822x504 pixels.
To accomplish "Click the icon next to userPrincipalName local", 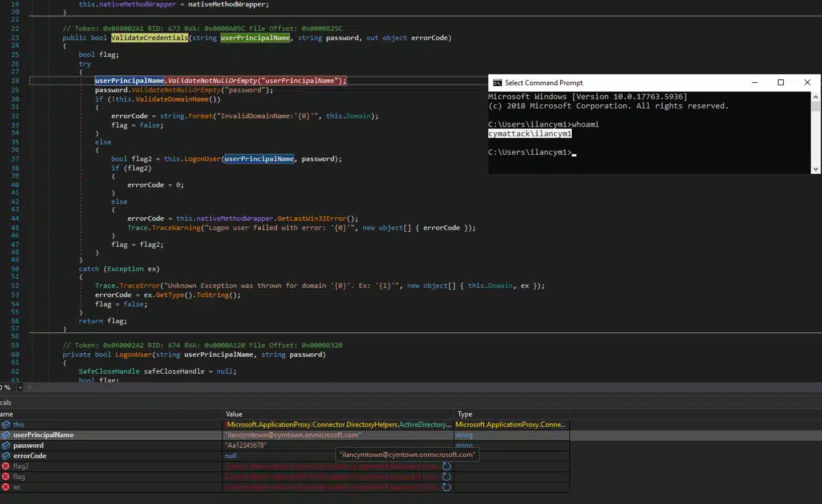I will coord(6,435).
